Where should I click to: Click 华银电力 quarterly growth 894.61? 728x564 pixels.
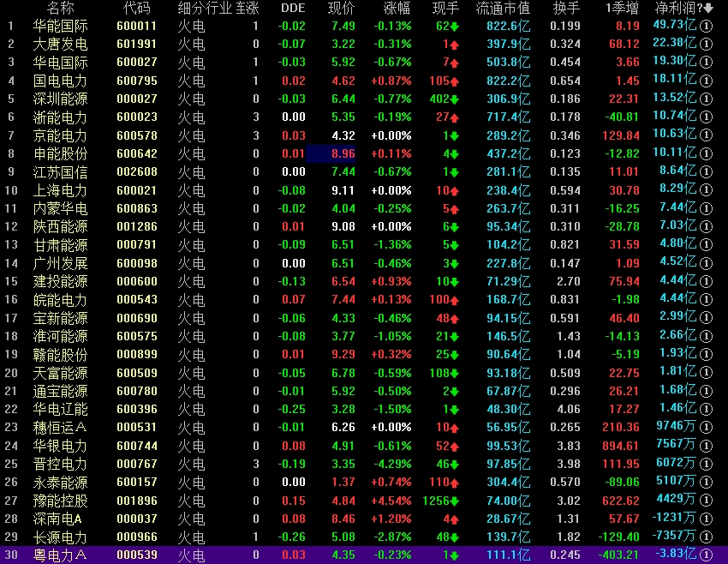pos(621,446)
